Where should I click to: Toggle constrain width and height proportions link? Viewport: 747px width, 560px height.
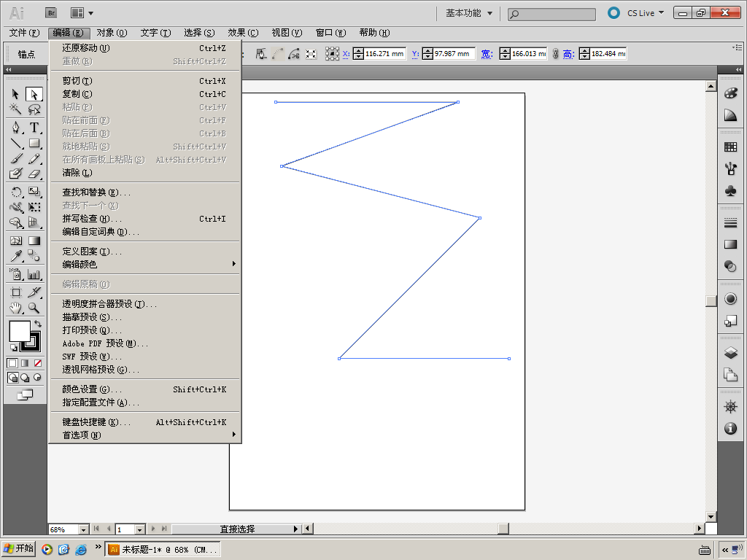click(555, 54)
